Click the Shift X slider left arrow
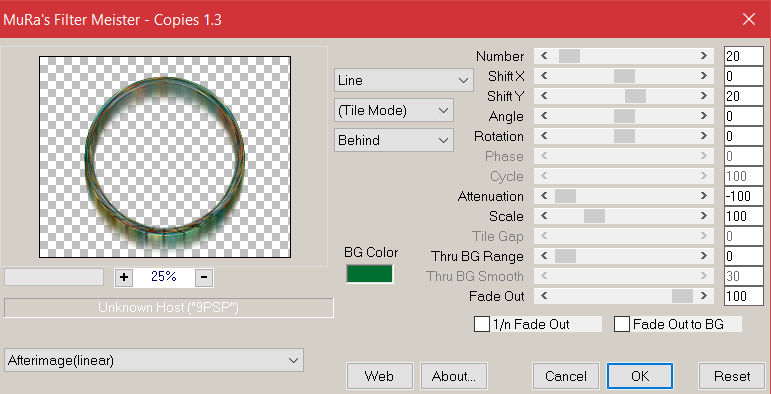Image resolution: width=771 pixels, height=394 pixels. click(543, 76)
